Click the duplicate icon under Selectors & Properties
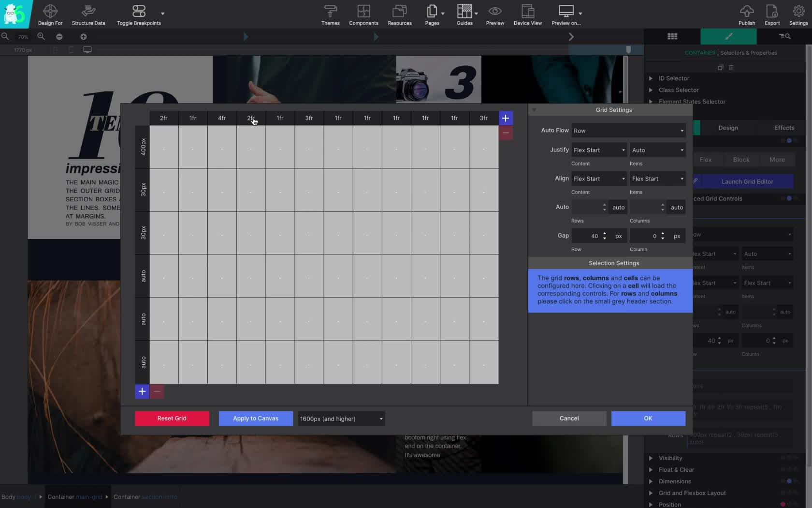 [721, 68]
